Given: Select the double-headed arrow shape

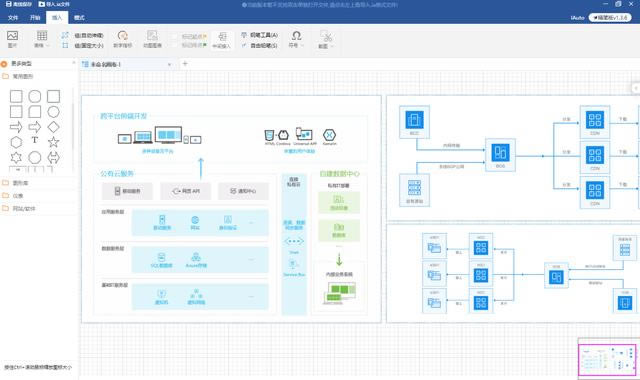Looking at the screenshot, I should (53, 158).
